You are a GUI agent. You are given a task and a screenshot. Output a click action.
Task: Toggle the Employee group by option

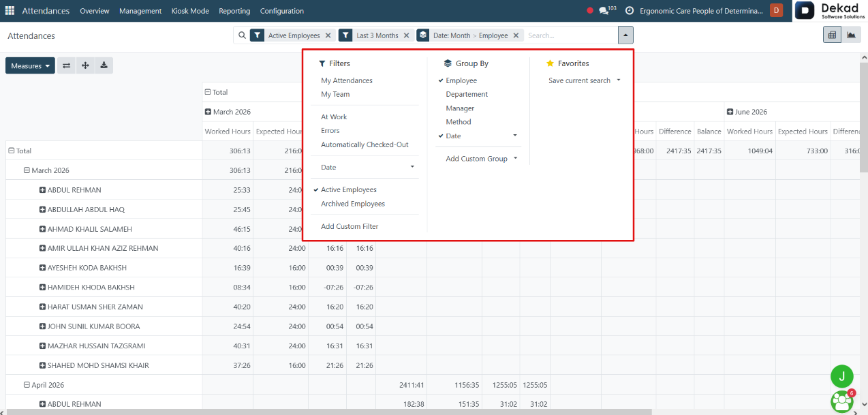461,80
